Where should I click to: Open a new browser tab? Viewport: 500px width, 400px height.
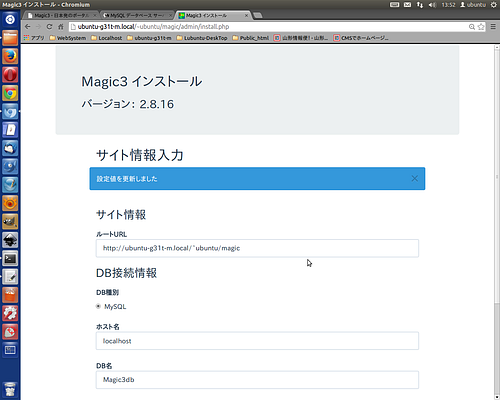click(x=258, y=15)
